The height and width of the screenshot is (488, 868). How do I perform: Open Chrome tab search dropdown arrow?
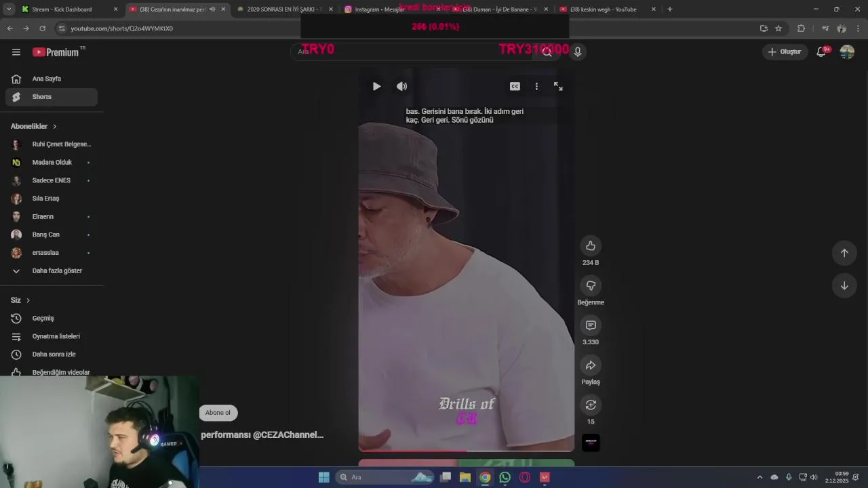(9, 9)
